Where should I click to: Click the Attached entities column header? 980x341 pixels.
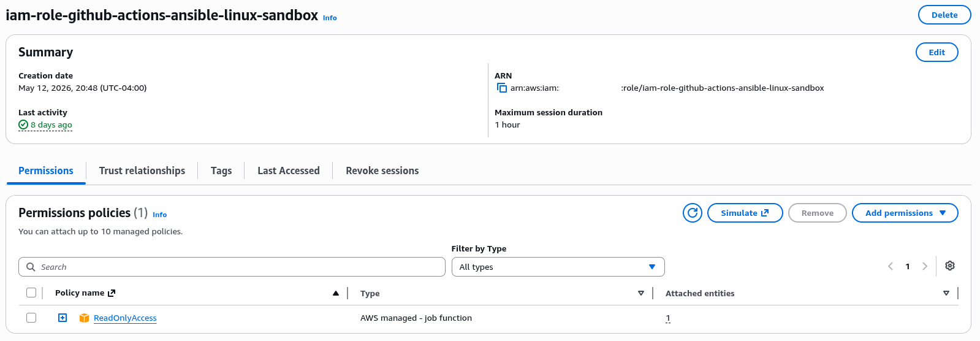tap(700, 293)
